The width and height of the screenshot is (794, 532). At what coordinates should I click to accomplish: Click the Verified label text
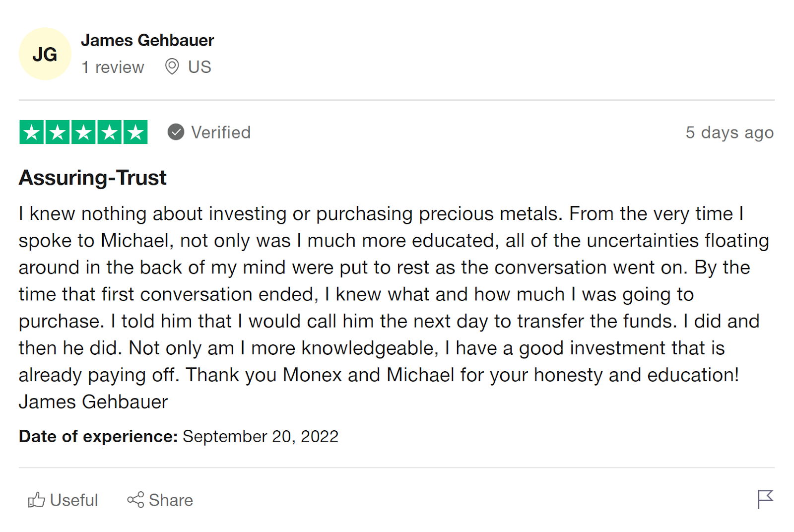click(221, 133)
